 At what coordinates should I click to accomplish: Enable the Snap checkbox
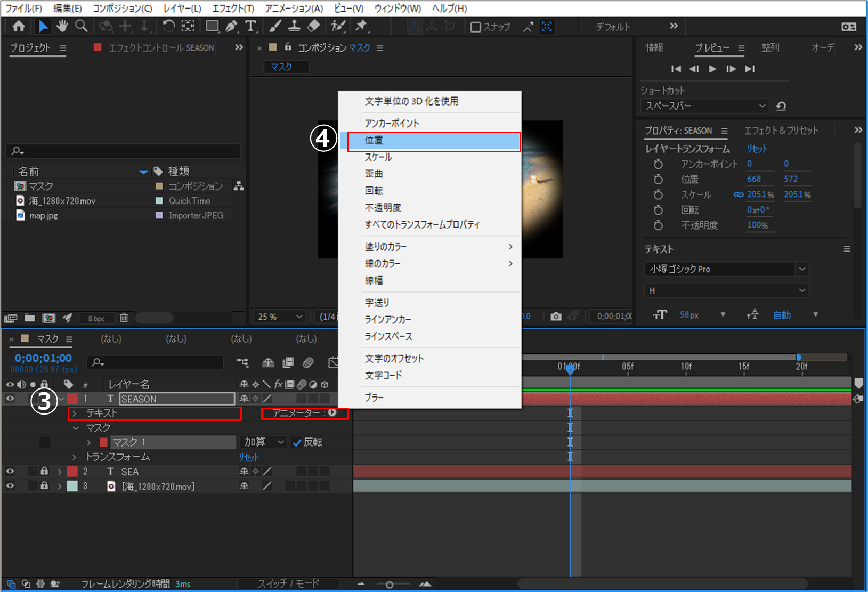476,27
